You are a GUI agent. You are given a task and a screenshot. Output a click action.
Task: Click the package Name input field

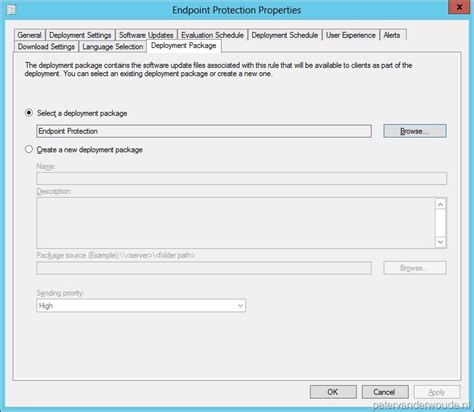click(x=241, y=178)
